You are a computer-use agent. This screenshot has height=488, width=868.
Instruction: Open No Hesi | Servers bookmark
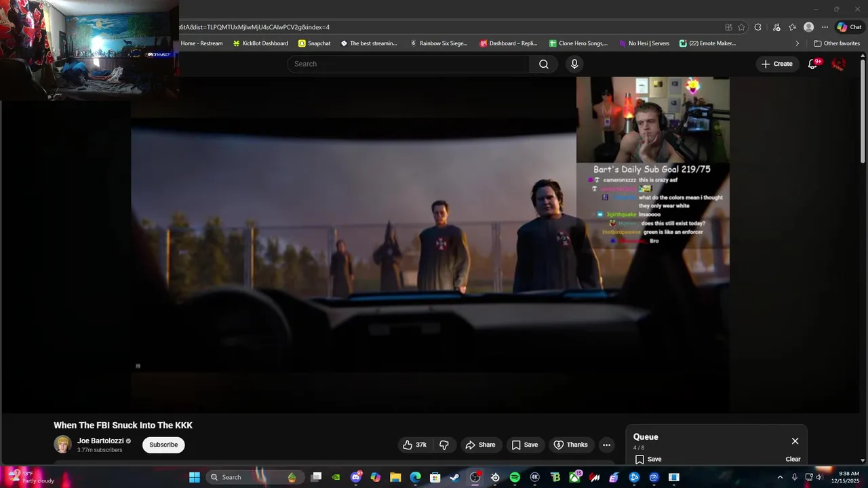(644, 43)
